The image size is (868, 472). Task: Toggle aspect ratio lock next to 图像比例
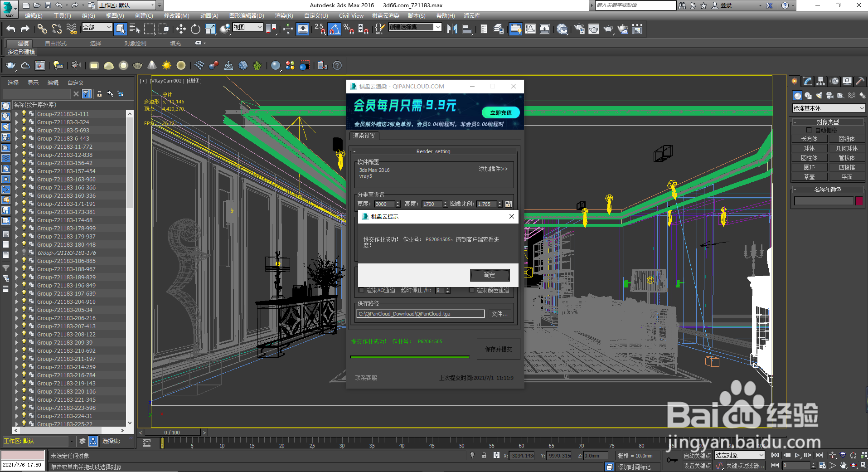(509, 204)
